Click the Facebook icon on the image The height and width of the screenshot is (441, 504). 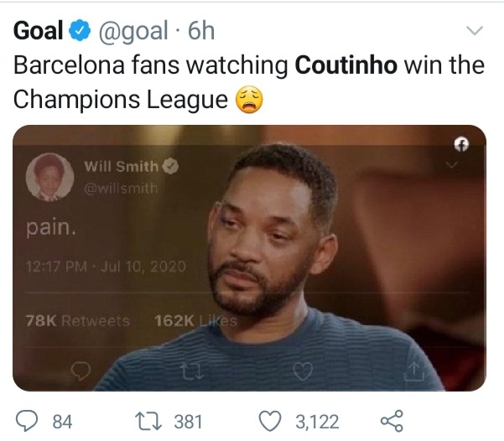click(460, 146)
